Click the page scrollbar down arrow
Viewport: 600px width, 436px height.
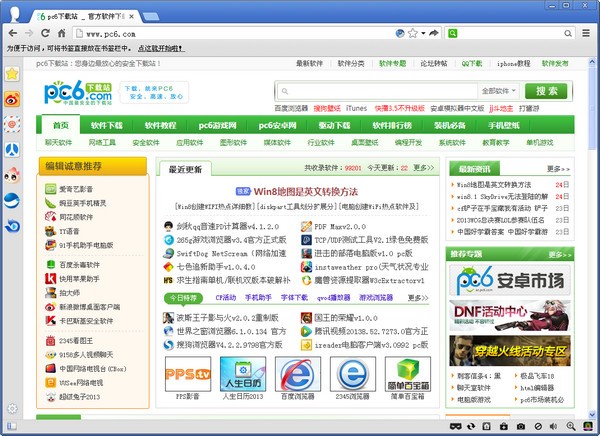click(x=592, y=414)
